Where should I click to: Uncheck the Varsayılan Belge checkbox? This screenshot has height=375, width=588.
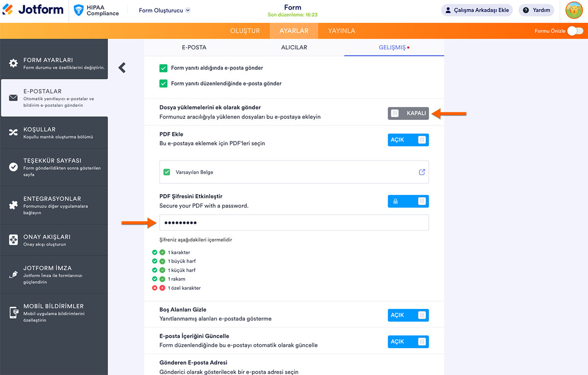point(167,172)
